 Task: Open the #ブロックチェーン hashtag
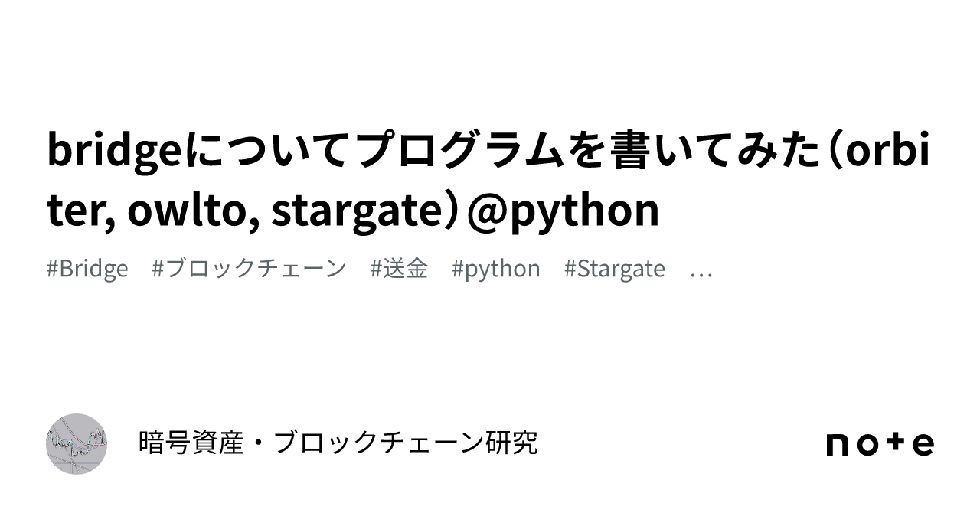tap(250, 269)
